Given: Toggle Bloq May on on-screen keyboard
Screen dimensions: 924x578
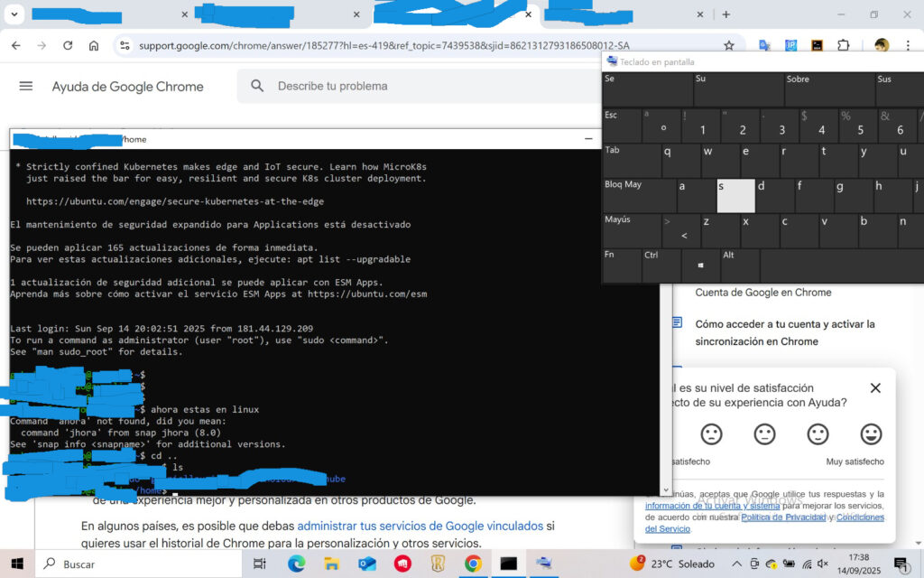Looking at the screenshot, I should (x=639, y=195).
